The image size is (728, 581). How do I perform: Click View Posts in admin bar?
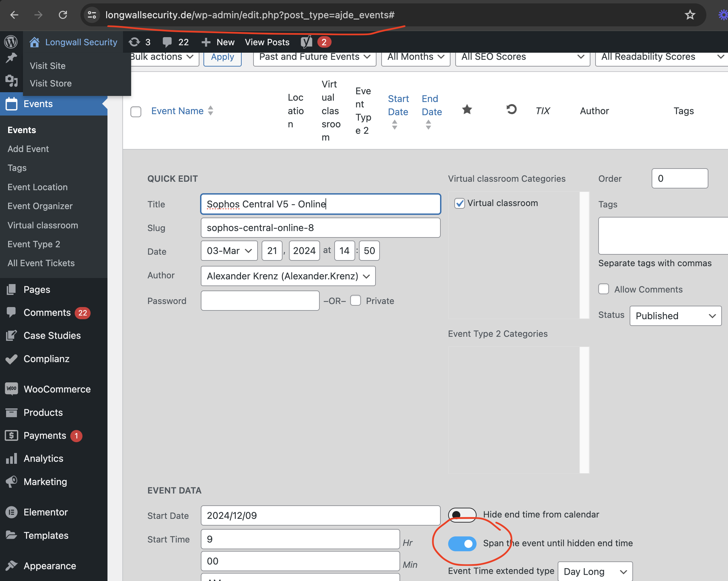click(267, 42)
